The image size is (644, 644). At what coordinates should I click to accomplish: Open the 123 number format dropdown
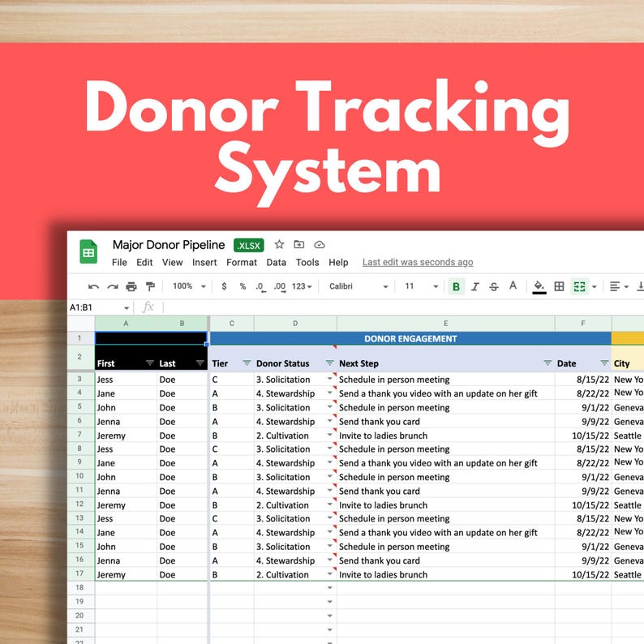click(302, 286)
